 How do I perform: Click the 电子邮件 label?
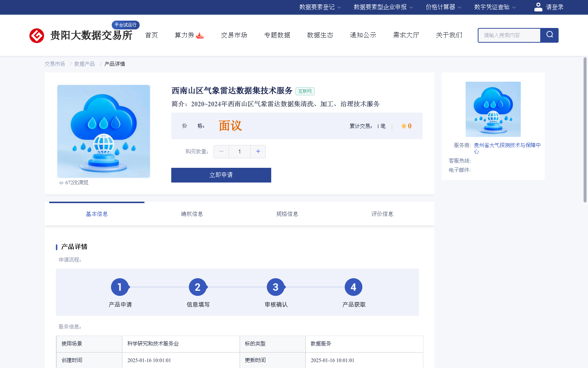point(460,170)
